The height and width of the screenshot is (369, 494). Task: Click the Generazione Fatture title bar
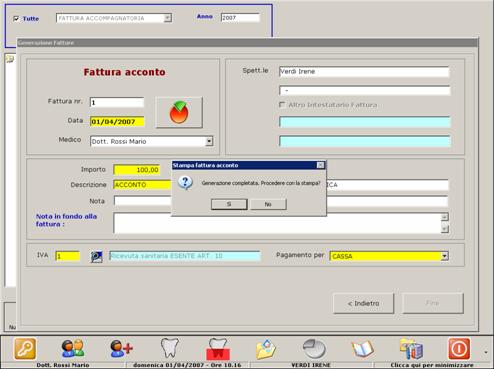pos(248,43)
